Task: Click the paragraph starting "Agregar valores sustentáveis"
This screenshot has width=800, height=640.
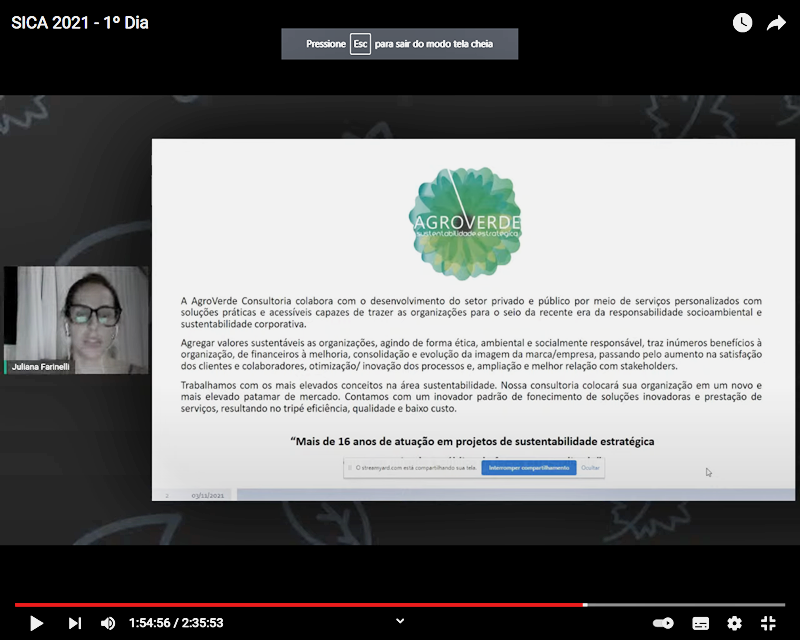Action: pyautogui.click(x=471, y=354)
